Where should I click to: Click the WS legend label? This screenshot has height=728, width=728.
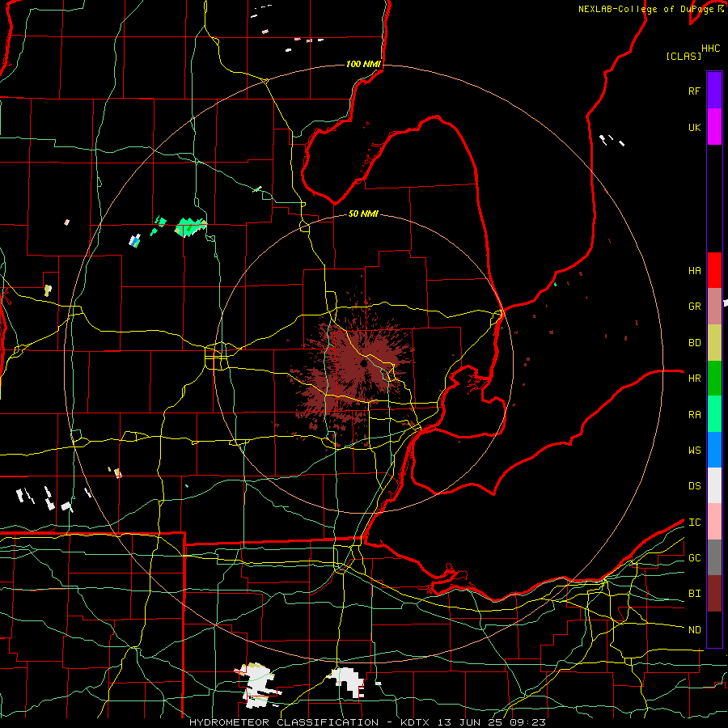click(694, 451)
